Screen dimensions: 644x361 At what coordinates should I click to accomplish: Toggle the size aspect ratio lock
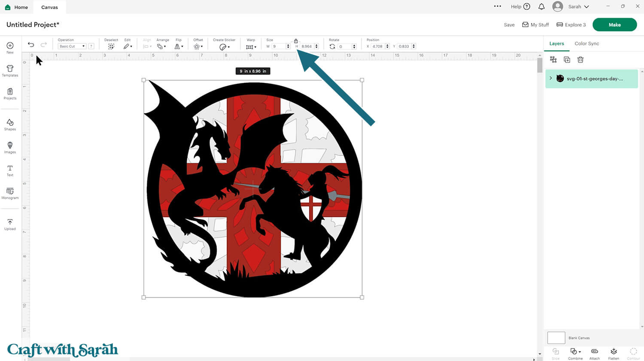(x=296, y=41)
